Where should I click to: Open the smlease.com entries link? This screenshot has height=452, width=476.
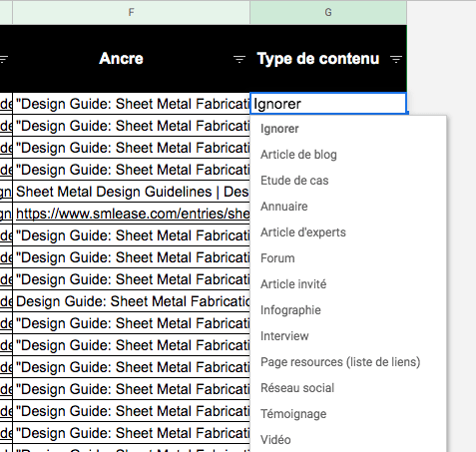tap(133, 214)
